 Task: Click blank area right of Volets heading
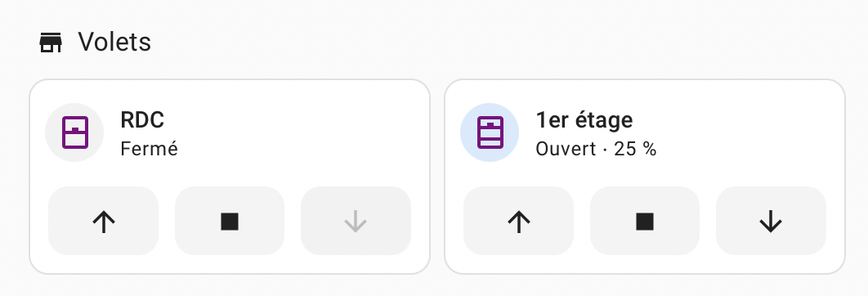499,43
